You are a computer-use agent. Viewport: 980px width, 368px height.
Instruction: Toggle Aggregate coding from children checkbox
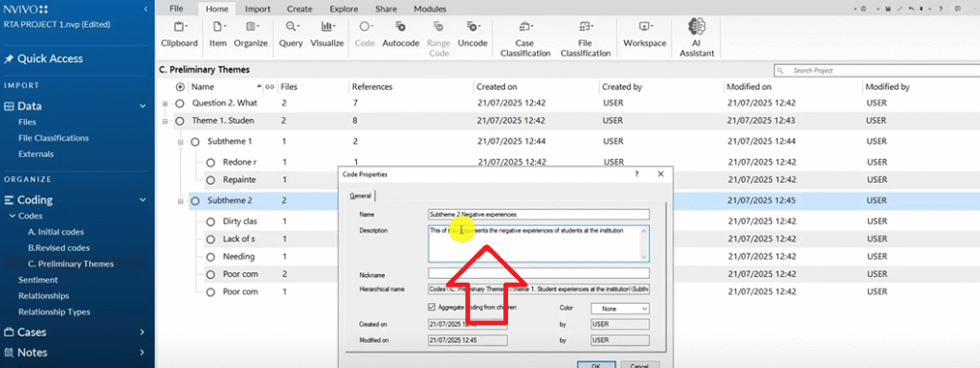(x=432, y=308)
